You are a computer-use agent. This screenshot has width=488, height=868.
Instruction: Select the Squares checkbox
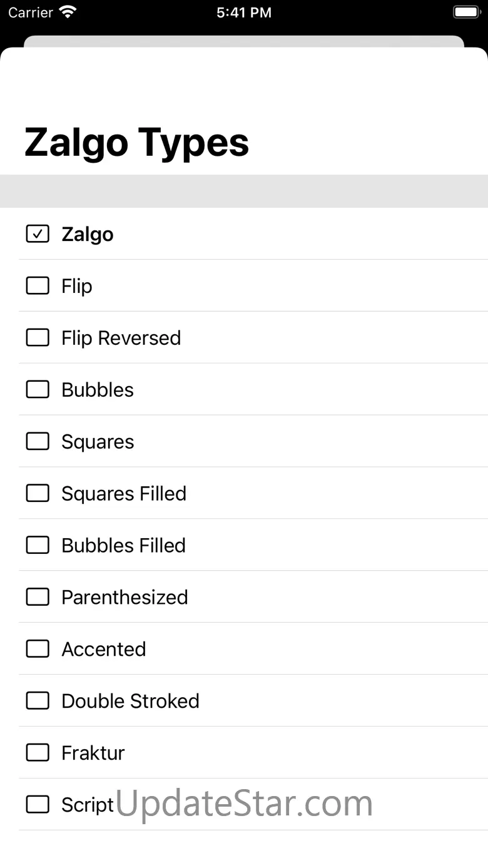[38, 442]
